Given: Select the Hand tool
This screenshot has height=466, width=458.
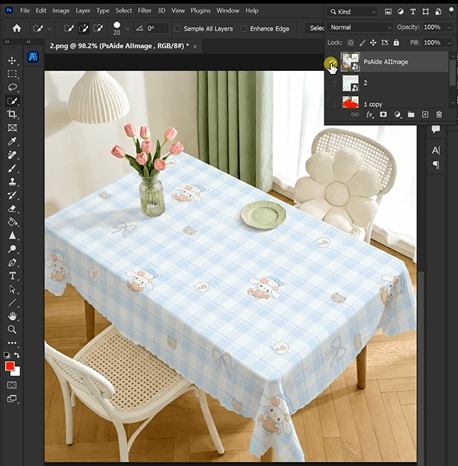Looking at the screenshot, I should tap(12, 316).
